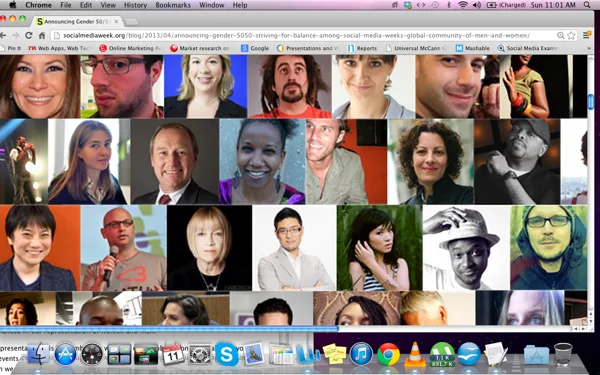Open the Pin It bookmark
Viewport: 600px width, 375px height.
coord(11,48)
